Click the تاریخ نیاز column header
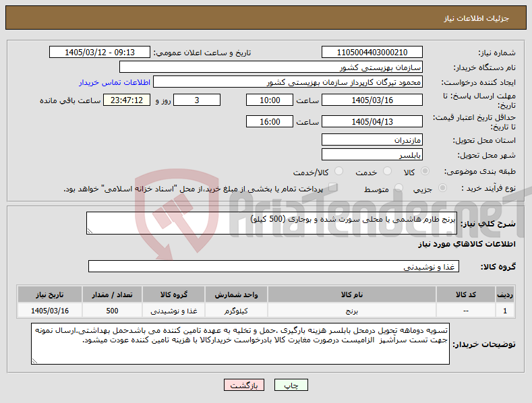Viewport: 532px width, 403px height. pyautogui.click(x=50, y=294)
